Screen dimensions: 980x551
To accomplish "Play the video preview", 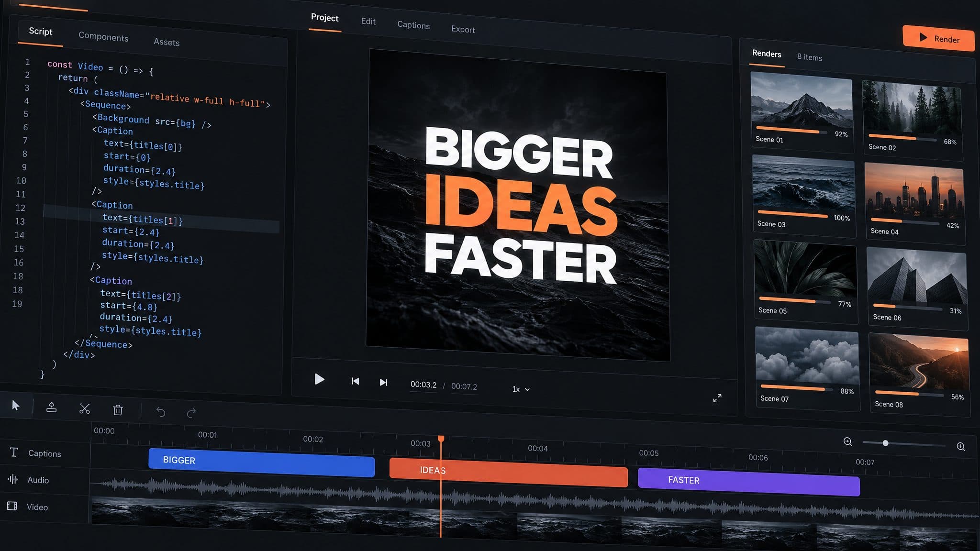I will pyautogui.click(x=319, y=379).
